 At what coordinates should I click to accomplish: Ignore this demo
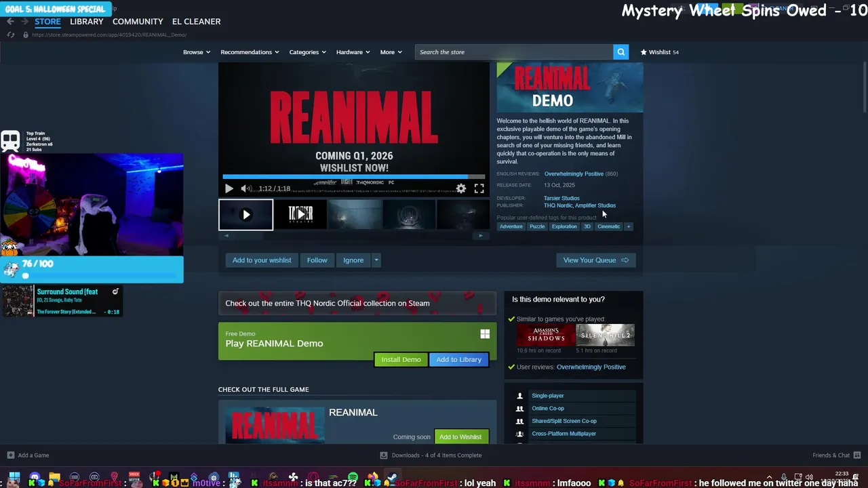click(353, 260)
